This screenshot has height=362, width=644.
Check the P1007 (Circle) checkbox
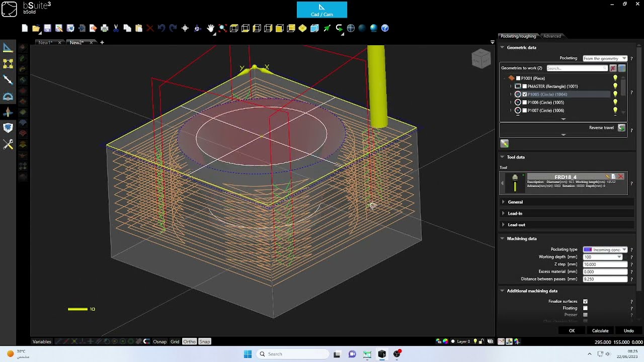[x=525, y=110]
